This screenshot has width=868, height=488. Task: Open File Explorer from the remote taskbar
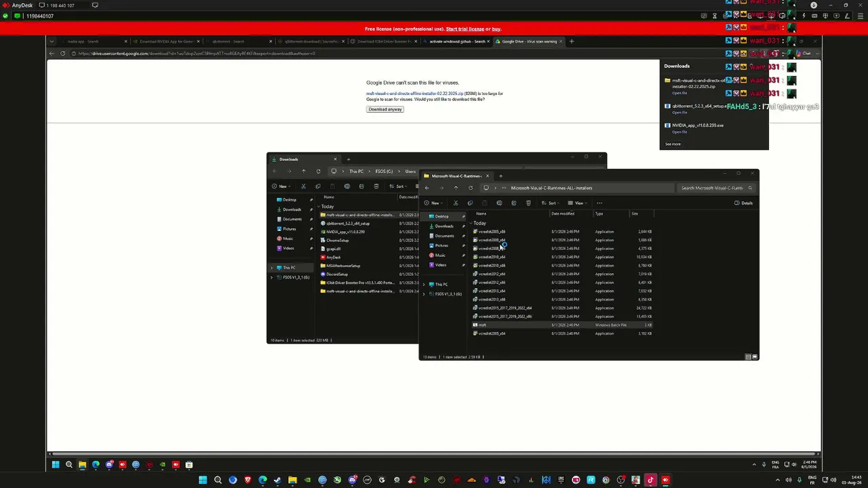[x=82, y=465]
